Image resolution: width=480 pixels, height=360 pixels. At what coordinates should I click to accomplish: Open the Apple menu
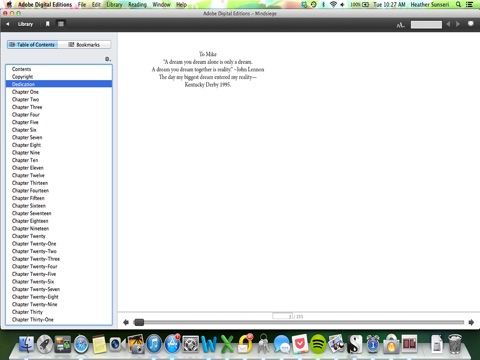9,4
